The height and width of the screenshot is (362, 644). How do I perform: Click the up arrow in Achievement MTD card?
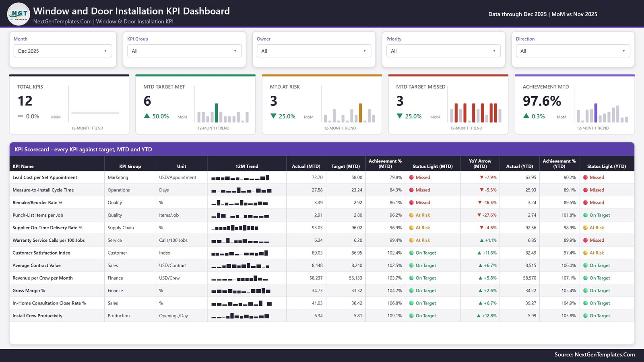click(526, 116)
